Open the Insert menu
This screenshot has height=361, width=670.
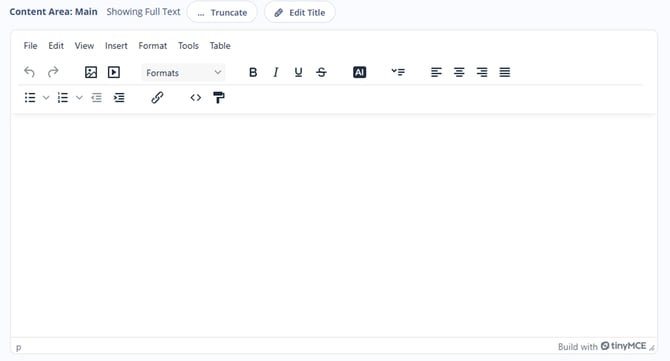(x=116, y=46)
